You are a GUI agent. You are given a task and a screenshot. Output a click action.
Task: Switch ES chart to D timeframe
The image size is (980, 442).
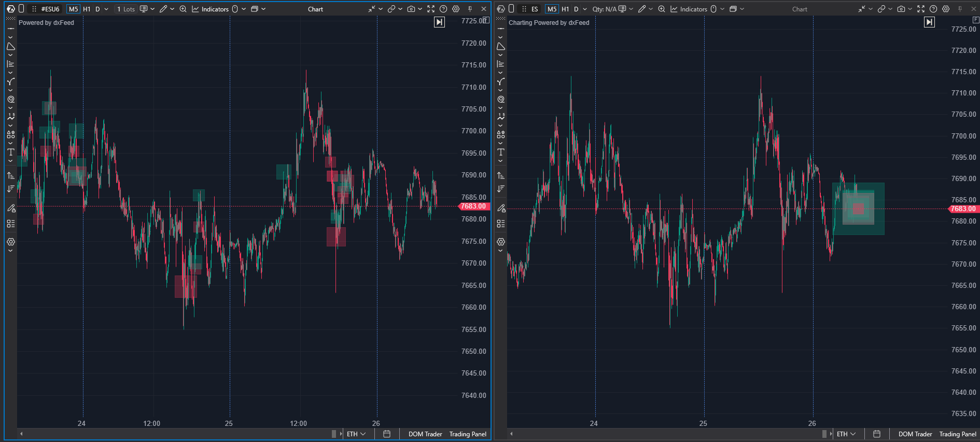coord(576,9)
